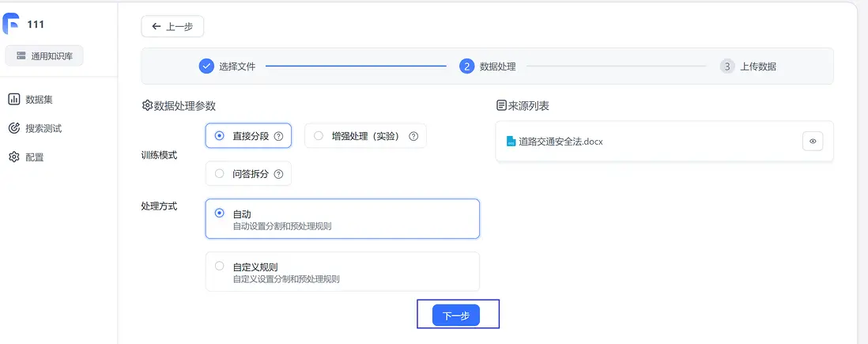Show help for 增强处理（实验）
The image size is (868, 344).
tap(413, 136)
